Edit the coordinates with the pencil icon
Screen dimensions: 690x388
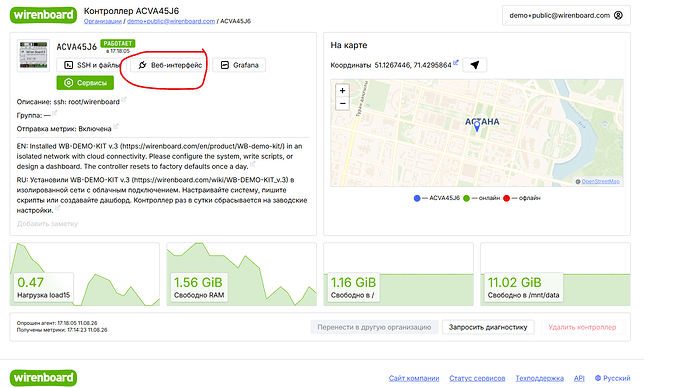click(x=456, y=62)
